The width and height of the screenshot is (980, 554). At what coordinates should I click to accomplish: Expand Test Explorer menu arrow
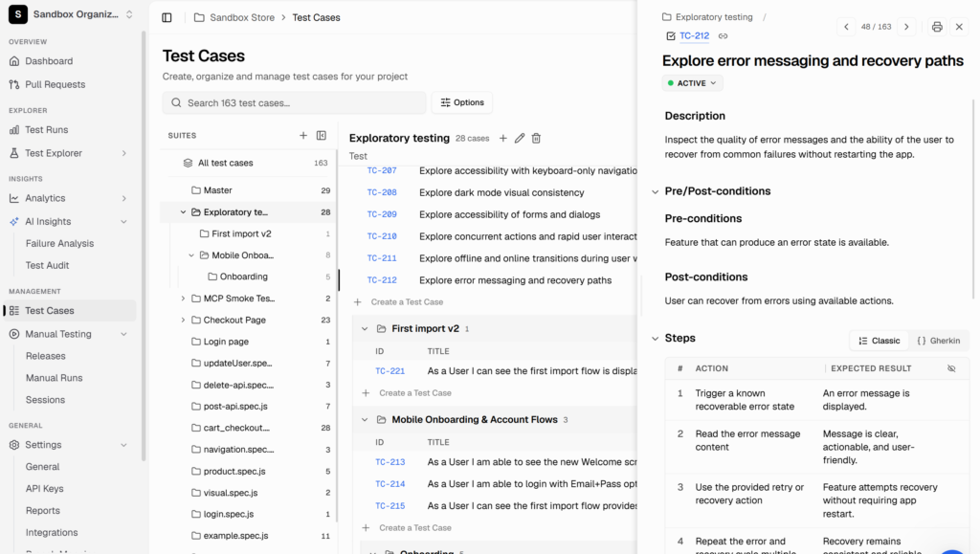[123, 153]
